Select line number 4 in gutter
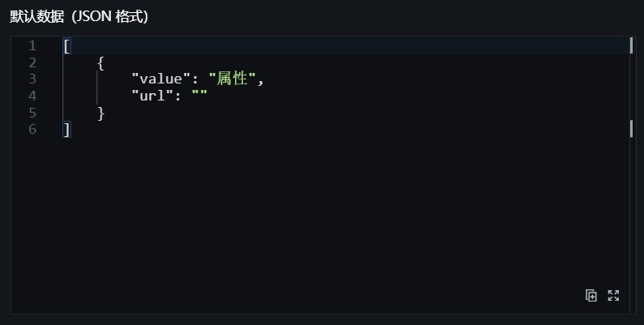 [x=32, y=96]
